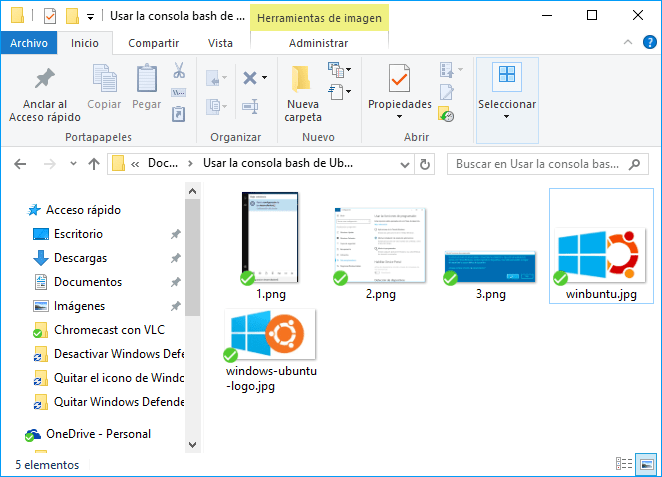Open the Easy access dropdown arrow
The width and height of the screenshot is (662, 477).
(349, 91)
